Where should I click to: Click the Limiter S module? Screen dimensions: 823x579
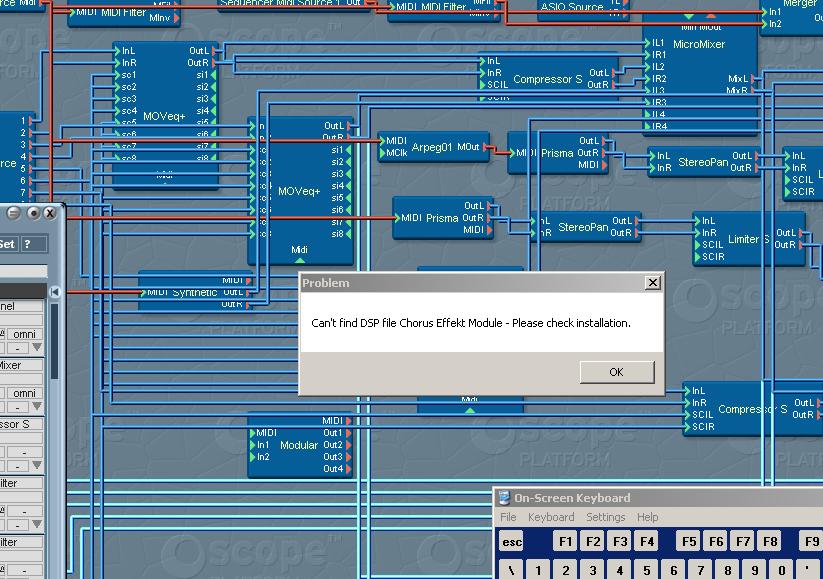tap(748, 239)
